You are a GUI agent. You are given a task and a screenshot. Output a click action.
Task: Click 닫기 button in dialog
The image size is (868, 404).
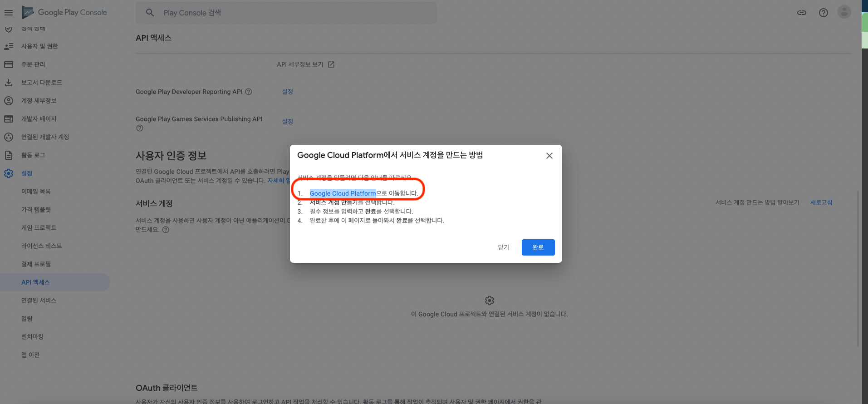coord(504,247)
